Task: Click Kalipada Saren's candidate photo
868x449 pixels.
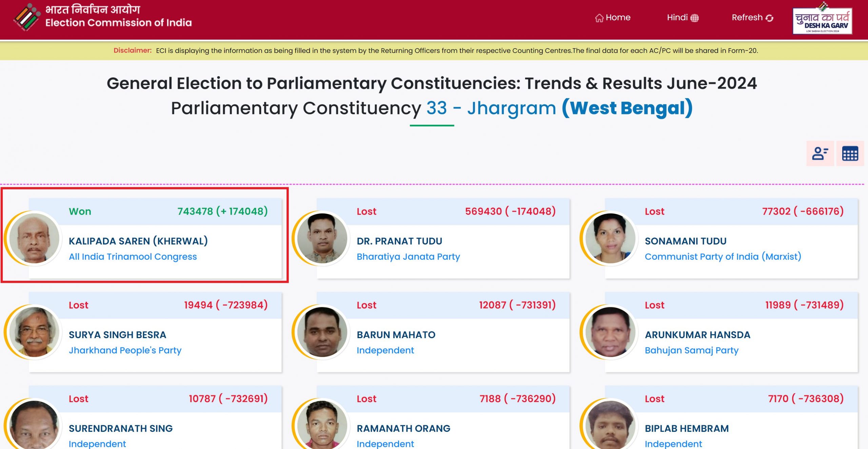Action: (34, 238)
